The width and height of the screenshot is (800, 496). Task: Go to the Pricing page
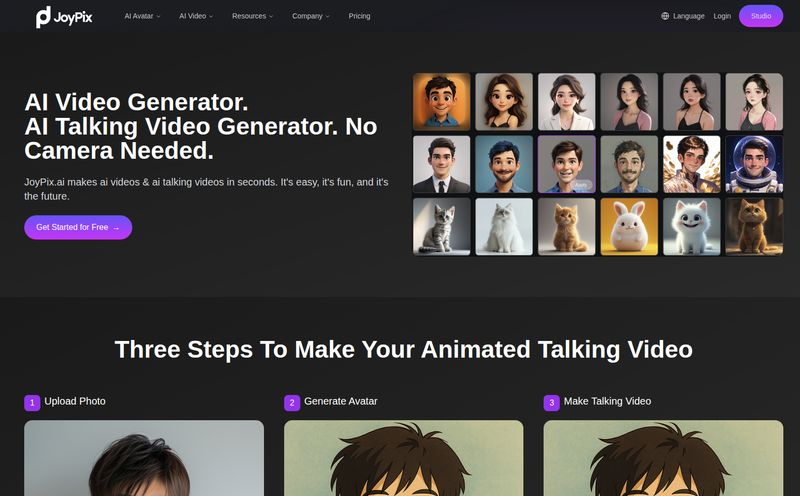coord(359,16)
